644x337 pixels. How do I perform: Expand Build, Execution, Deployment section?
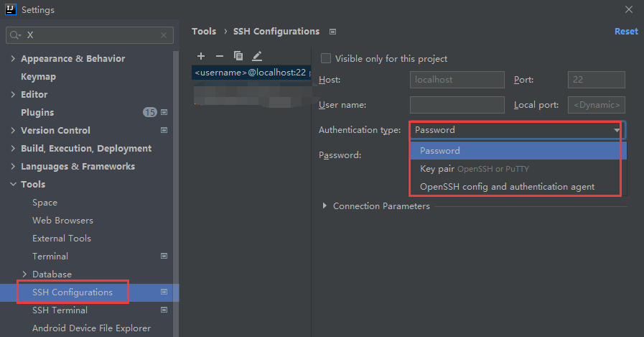[13, 148]
